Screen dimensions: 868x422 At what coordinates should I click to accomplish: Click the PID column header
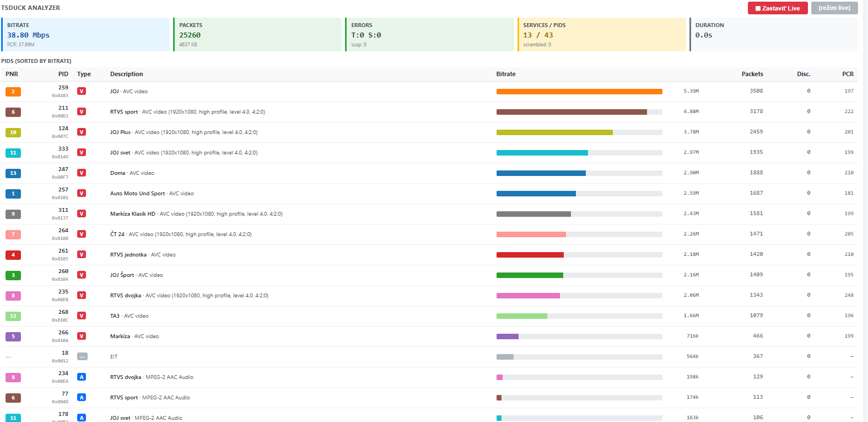click(x=63, y=74)
